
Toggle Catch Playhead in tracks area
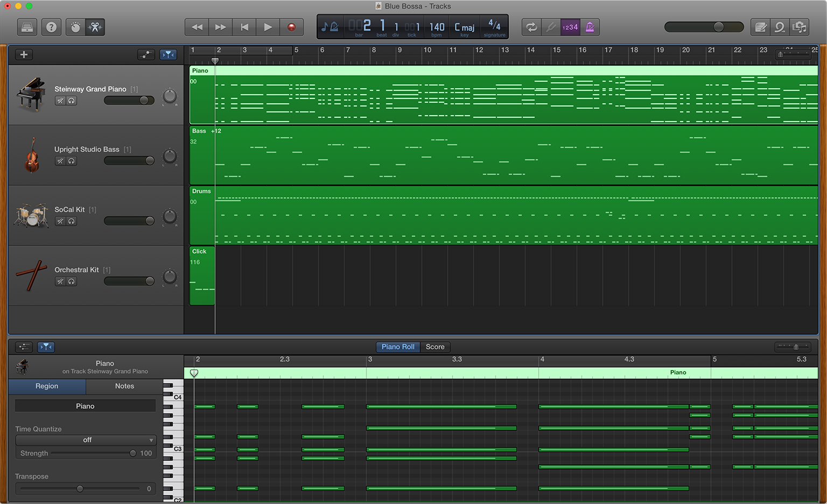(x=169, y=54)
